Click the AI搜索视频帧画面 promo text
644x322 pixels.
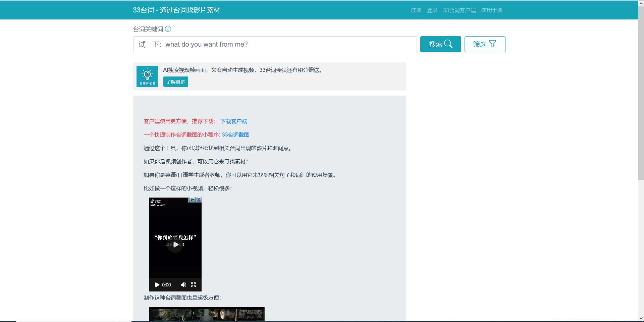[x=243, y=70]
